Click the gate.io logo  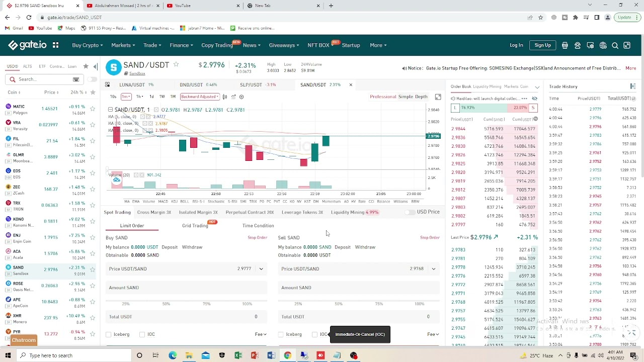pos(28,45)
